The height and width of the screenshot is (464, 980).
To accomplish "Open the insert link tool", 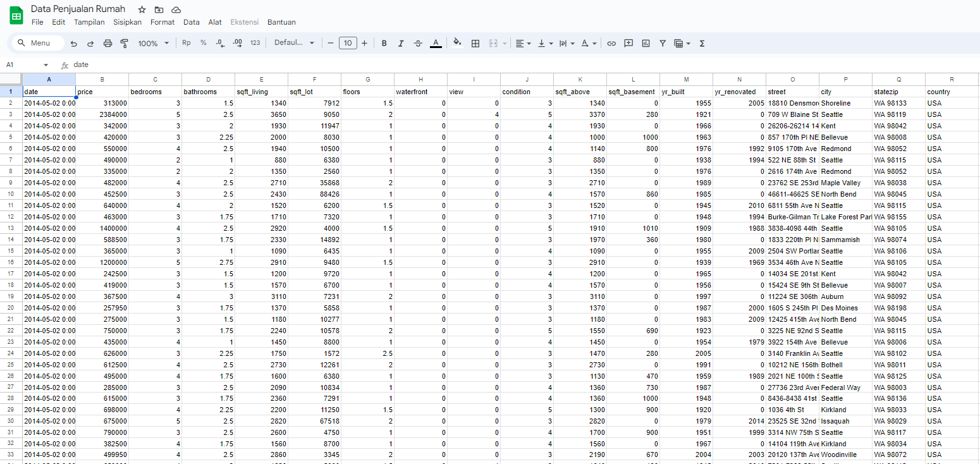I will pyautogui.click(x=611, y=43).
